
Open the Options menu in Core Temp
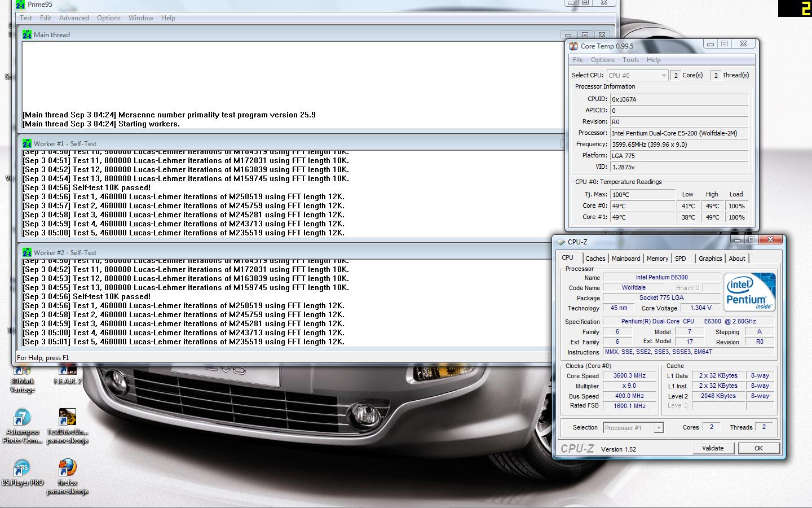tap(603, 60)
